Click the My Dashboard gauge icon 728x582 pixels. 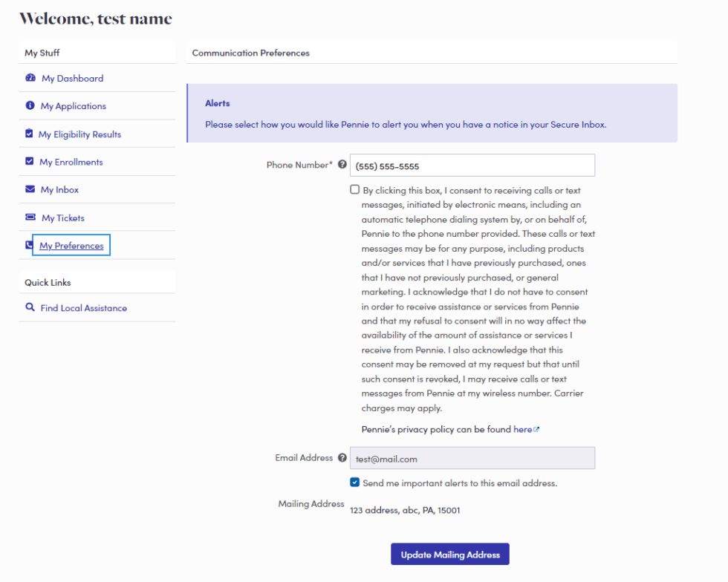pyautogui.click(x=30, y=78)
